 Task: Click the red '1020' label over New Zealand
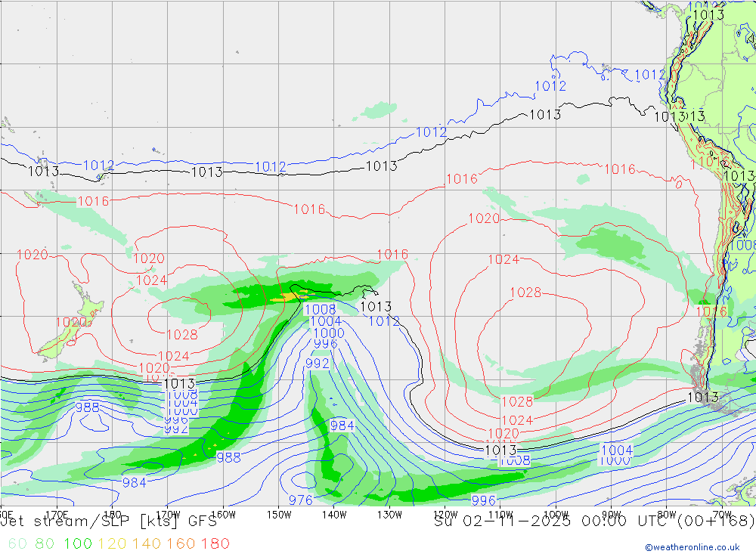click(71, 322)
